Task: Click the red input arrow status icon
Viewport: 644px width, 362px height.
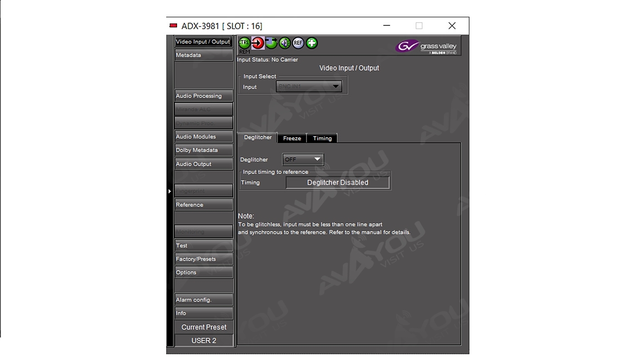Action: pyautogui.click(x=258, y=43)
